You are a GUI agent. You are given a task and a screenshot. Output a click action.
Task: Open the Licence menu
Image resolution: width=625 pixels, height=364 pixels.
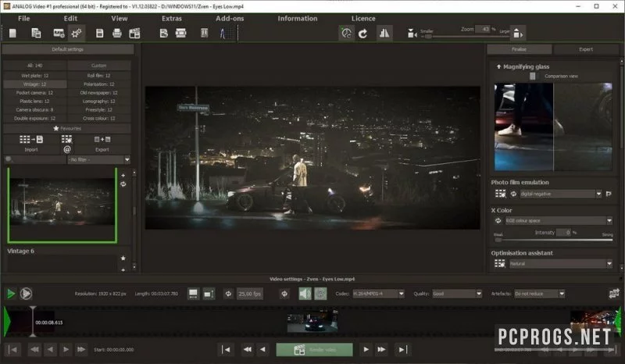(363, 18)
